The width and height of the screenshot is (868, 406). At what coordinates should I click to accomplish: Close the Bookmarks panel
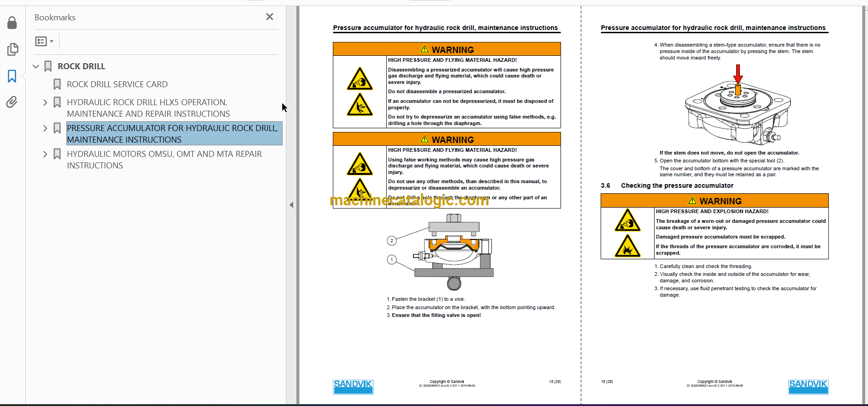pos(270,17)
